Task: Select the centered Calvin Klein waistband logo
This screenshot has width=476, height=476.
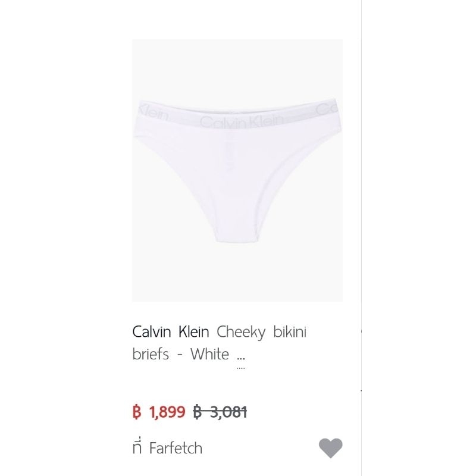Action: (x=242, y=121)
